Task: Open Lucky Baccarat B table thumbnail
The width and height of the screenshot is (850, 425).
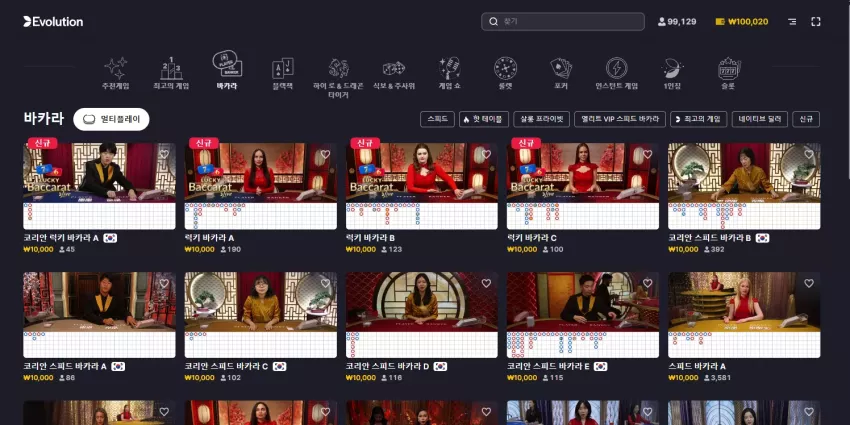Action: tap(422, 173)
